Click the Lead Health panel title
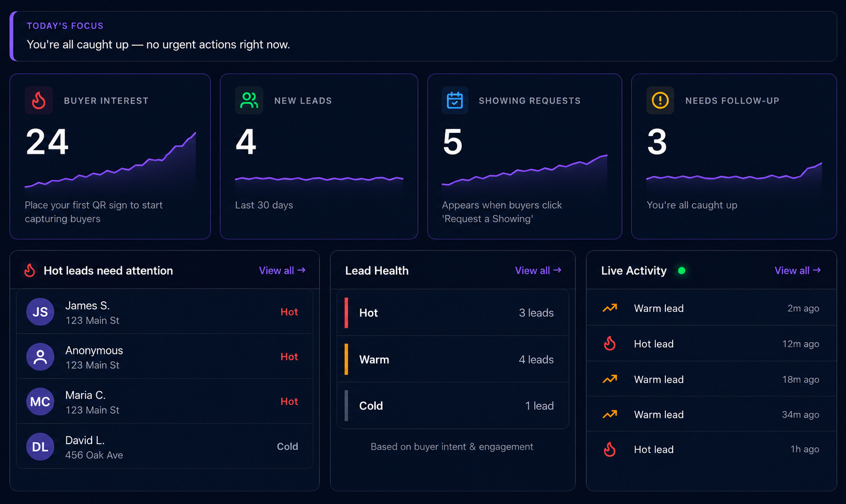846x504 pixels. (377, 271)
